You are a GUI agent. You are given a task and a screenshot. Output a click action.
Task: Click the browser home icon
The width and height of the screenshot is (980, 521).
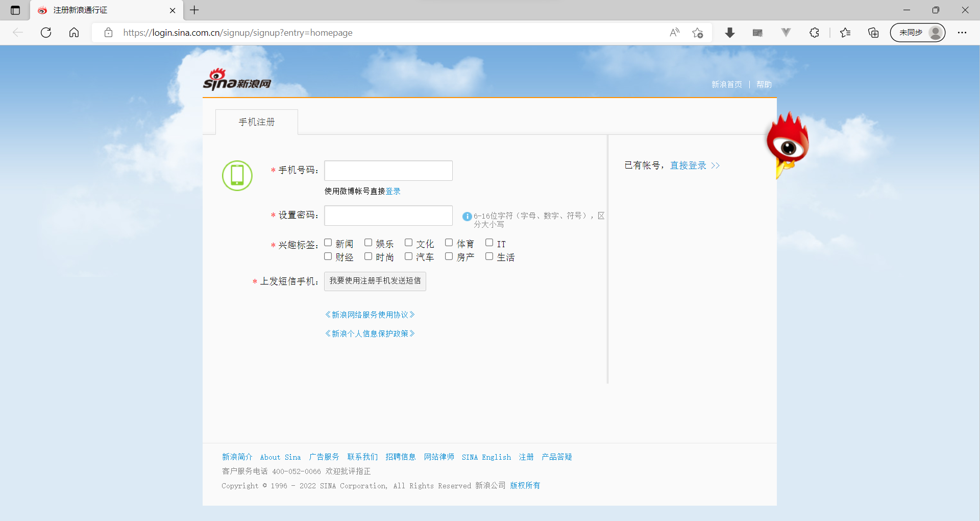[74, 32]
